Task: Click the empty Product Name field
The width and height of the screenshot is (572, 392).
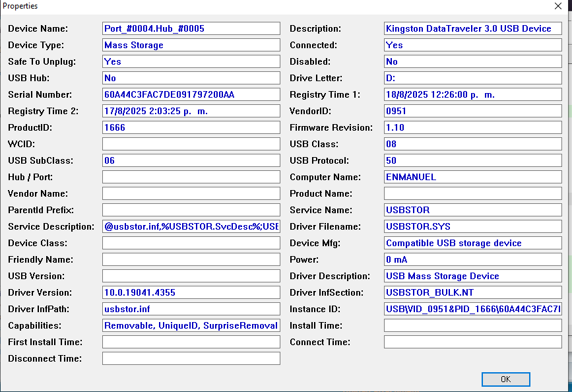Action: click(473, 193)
